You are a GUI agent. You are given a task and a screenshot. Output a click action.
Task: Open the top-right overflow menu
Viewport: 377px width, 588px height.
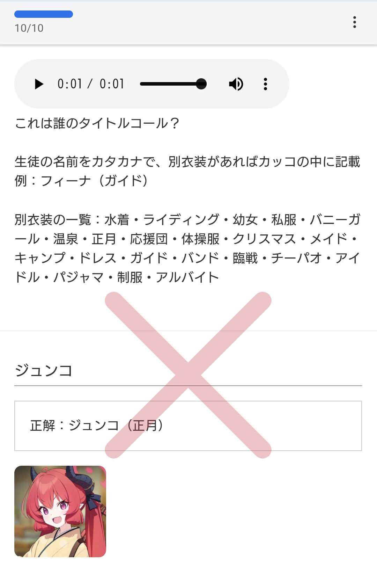pos(354,22)
